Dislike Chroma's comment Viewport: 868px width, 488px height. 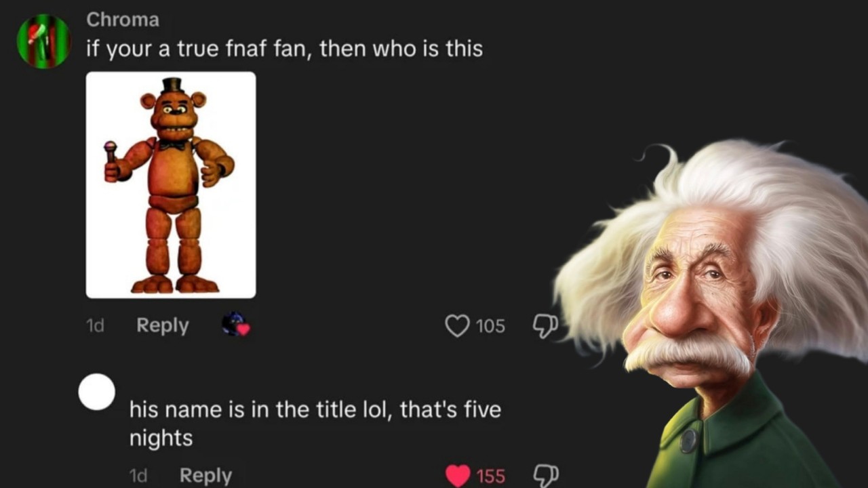tap(545, 326)
